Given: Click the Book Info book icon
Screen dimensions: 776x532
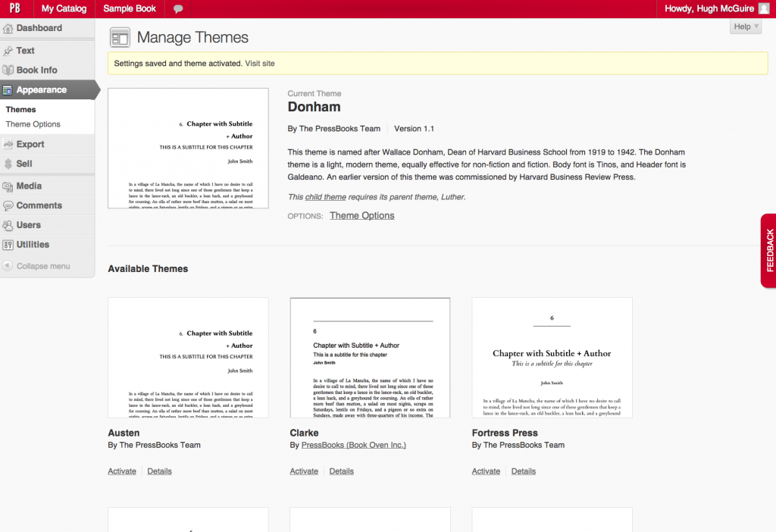Looking at the screenshot, I should 8,70.
